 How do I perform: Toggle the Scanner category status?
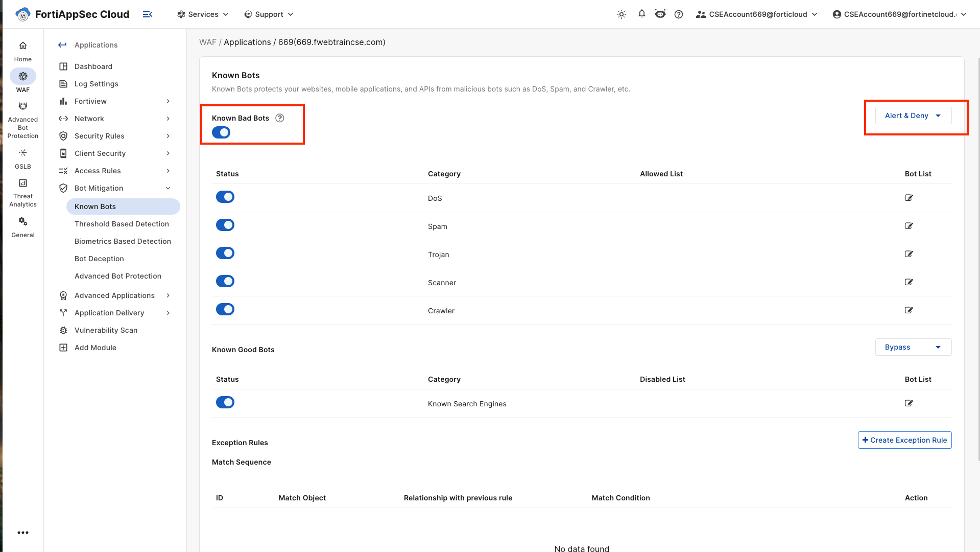pos(225,281)
